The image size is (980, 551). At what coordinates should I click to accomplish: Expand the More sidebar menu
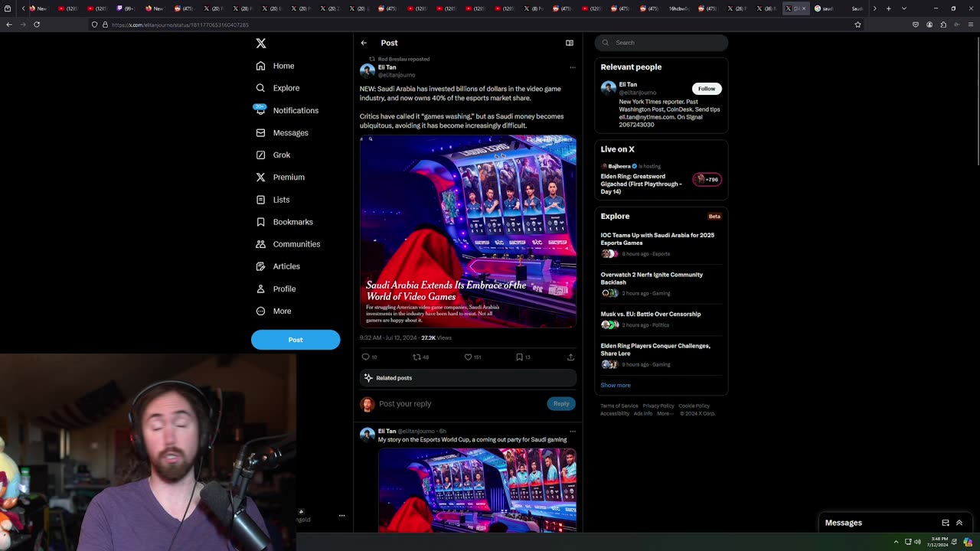(x=274, y=311)
